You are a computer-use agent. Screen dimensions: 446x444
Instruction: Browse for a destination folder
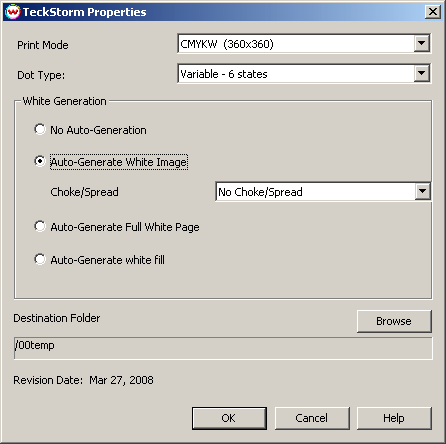[x=394, y=321]
